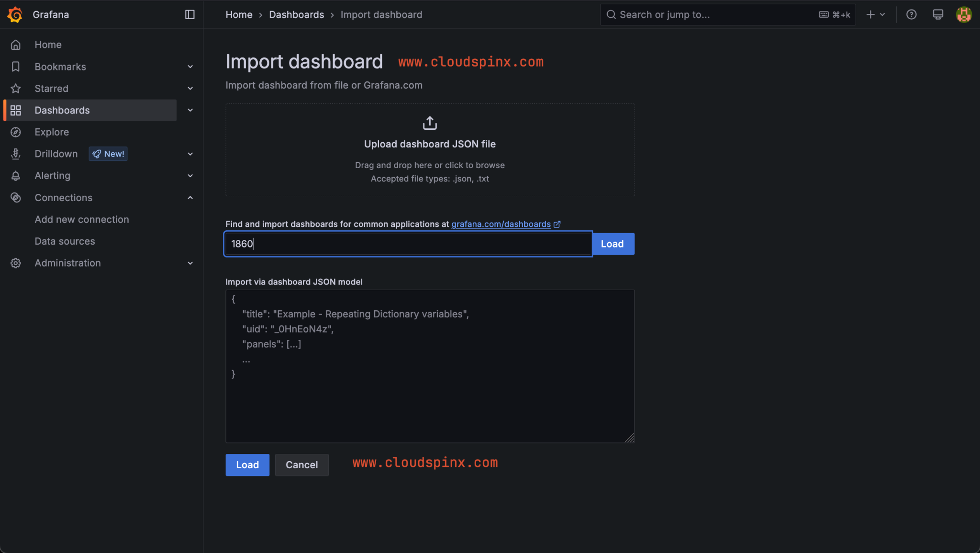
Task: Click the Load button beside 1860
Action: point(612,244)
